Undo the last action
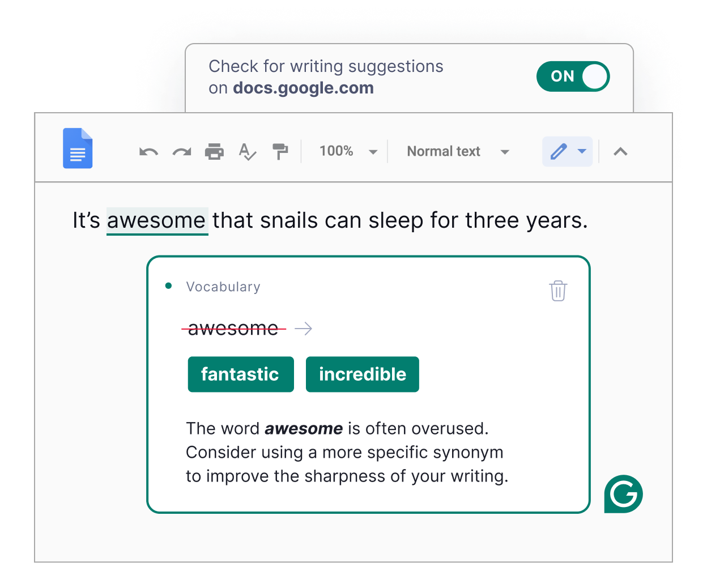This screenshot has width=707, height=588. (148, 152)
